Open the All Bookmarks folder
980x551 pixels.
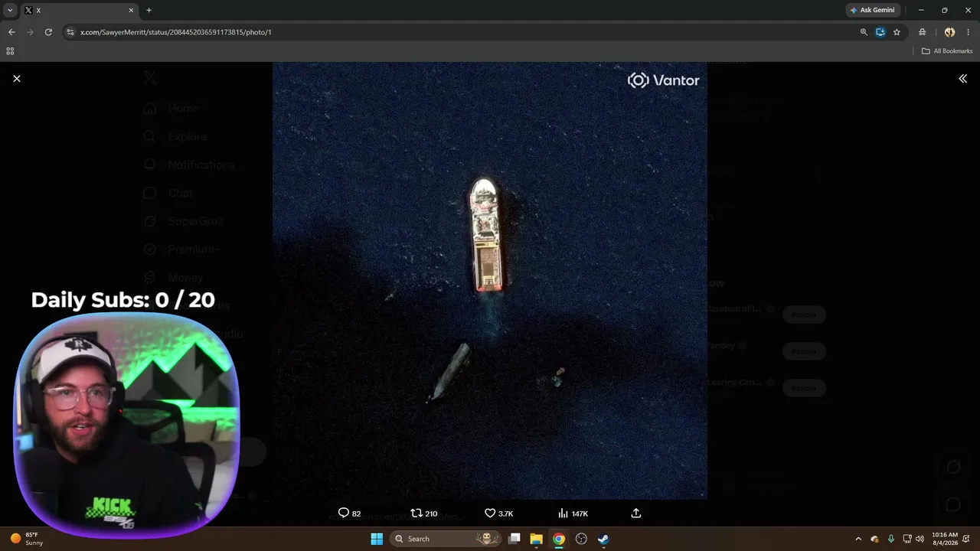click(947, 51)
